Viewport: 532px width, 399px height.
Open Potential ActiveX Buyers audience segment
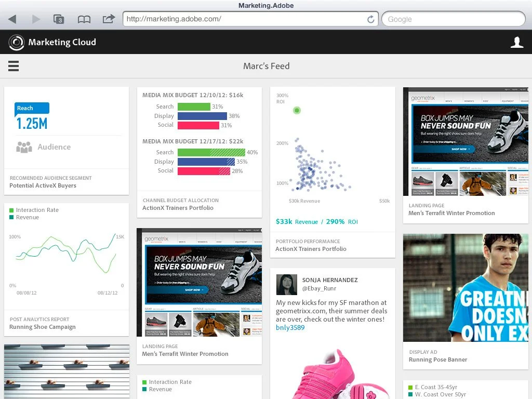(x=43, y=185)
